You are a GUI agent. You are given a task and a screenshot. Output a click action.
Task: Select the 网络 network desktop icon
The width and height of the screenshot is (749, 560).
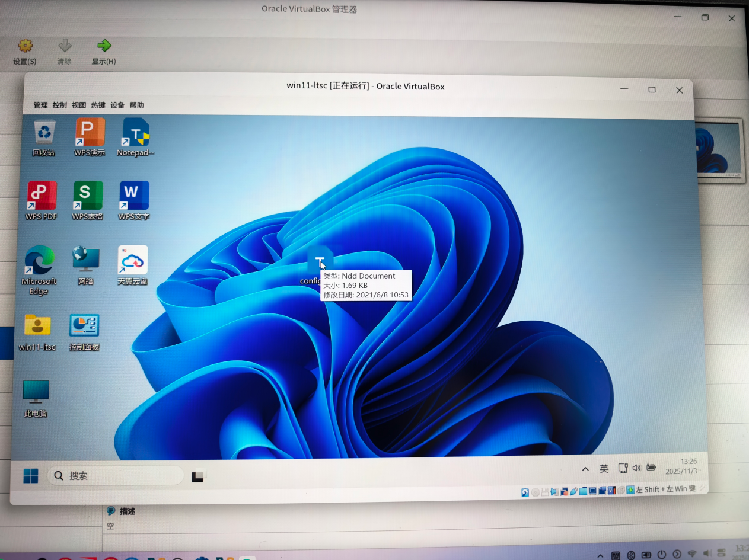86,265
